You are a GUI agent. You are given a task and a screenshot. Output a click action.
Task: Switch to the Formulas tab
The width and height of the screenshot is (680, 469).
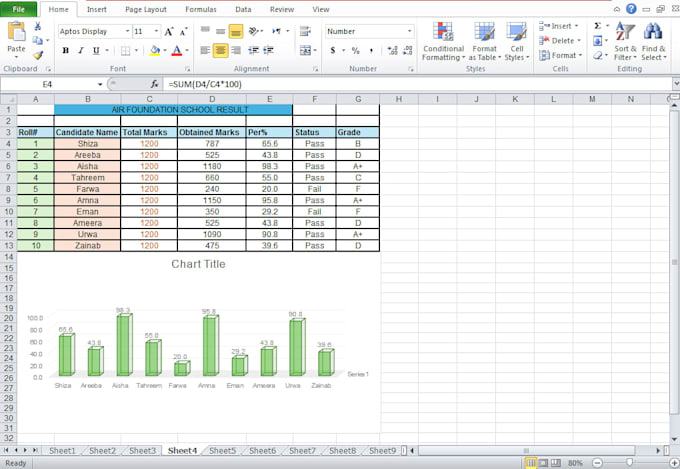tap(201, 9)
